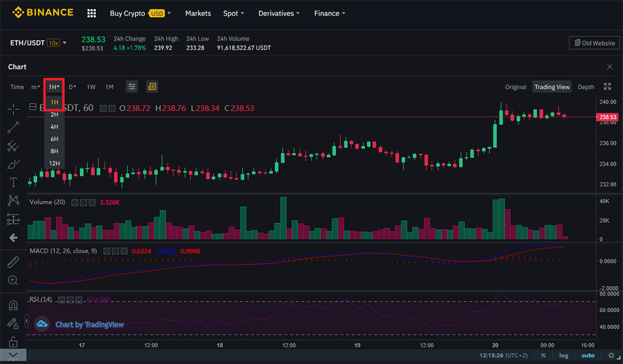Image resolution: width=623 pixels, height=364 pixels.
Task: Open the minutes interval dropdown
Action: pyautogui.click(x=36, y=87)
